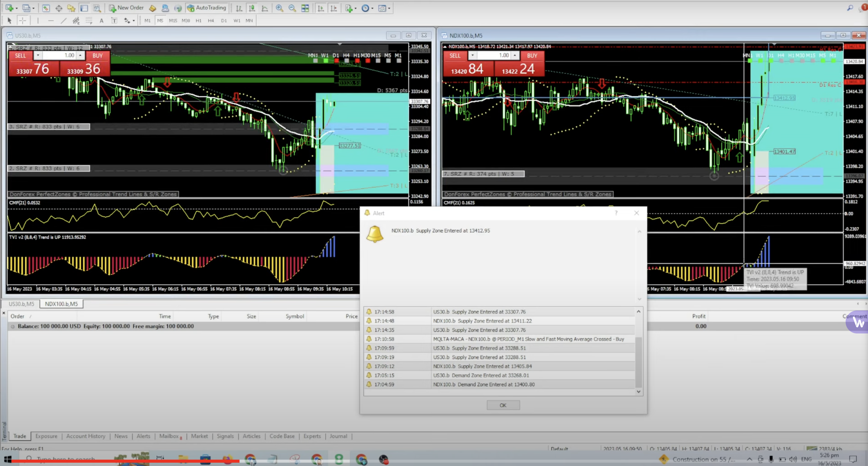Switch timeframe to H1
The image size is (868, 466).
click(198, 21)
